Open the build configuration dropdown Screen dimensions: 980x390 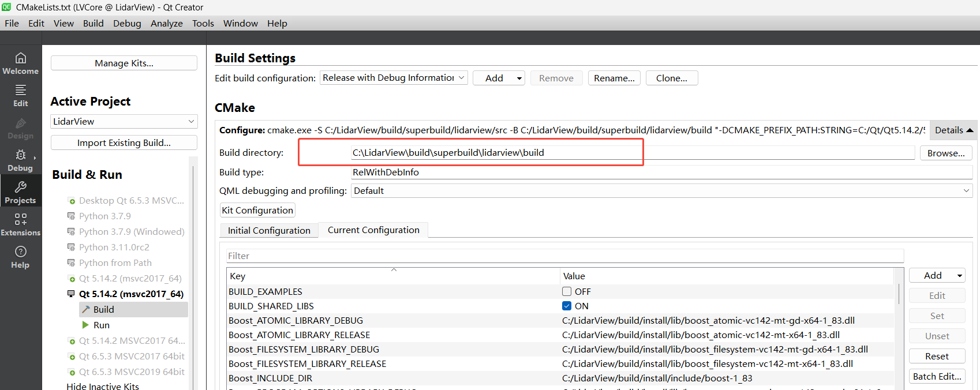coord(394,78)
